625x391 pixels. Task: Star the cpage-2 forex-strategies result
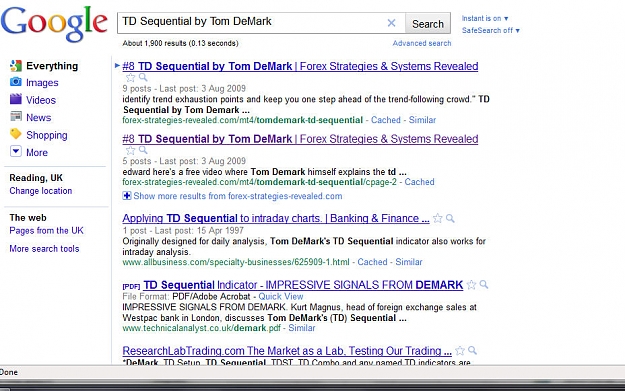point(130,150)
